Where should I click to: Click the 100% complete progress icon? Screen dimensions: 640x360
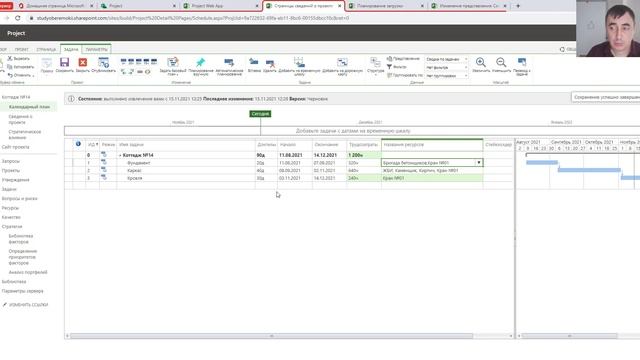tap(154, 62)
